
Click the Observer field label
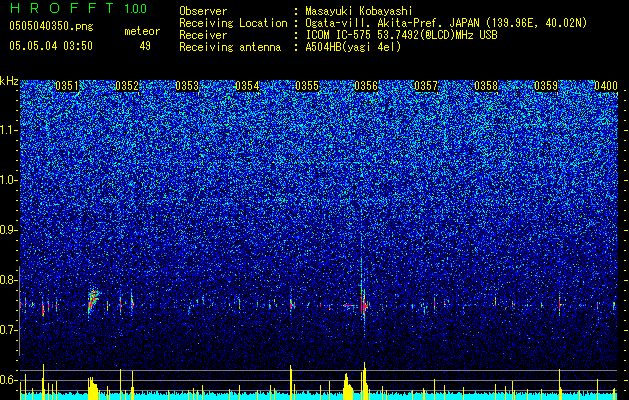click(x=203, y=11)
